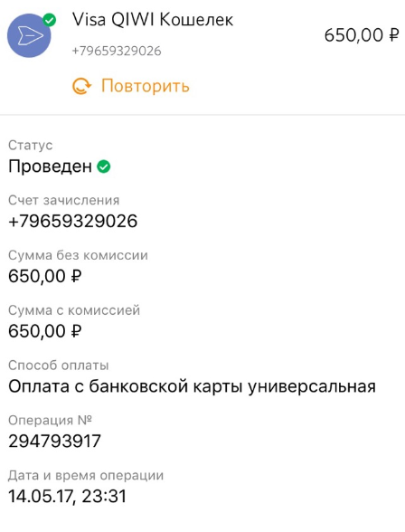Tap the date and time 14.05.17, 23:31

click(x=67, y=497)
